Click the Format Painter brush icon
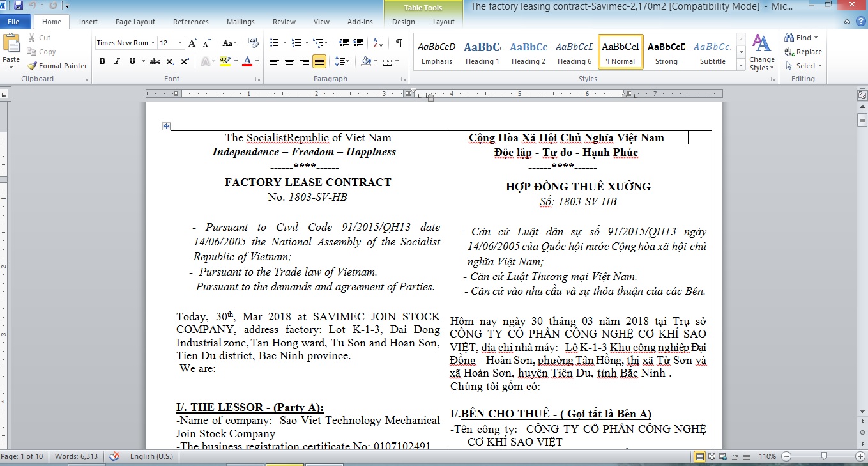Screen dimensions: 868x466 click(32, 66)
